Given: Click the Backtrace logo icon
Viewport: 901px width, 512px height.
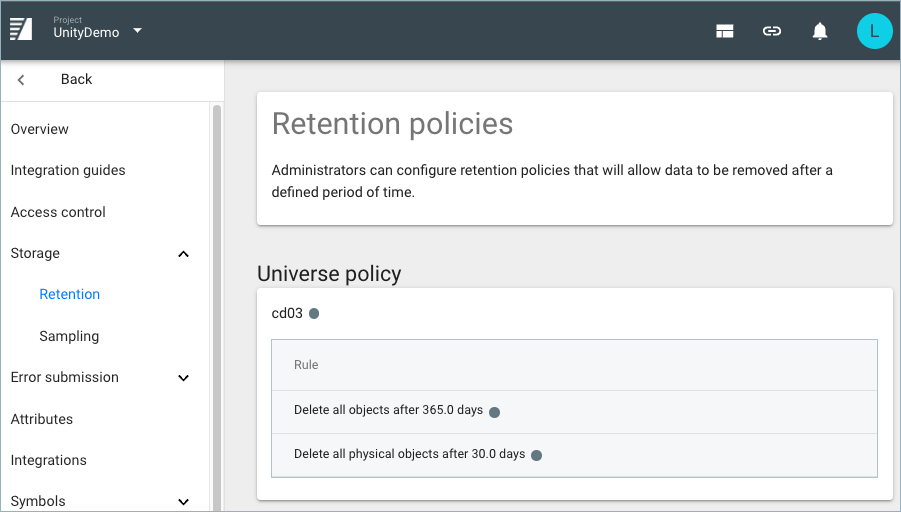Looking at the screenshot, I should 21,30.
